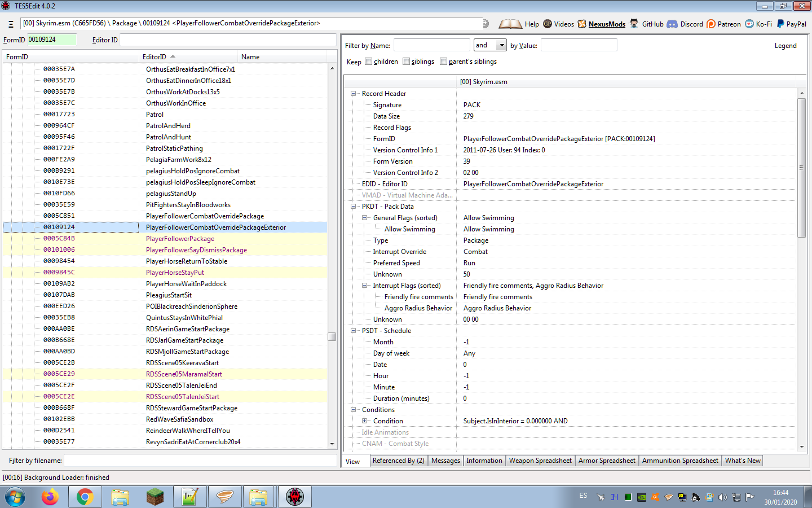Open the Videos link icon

tap(548, 24)
